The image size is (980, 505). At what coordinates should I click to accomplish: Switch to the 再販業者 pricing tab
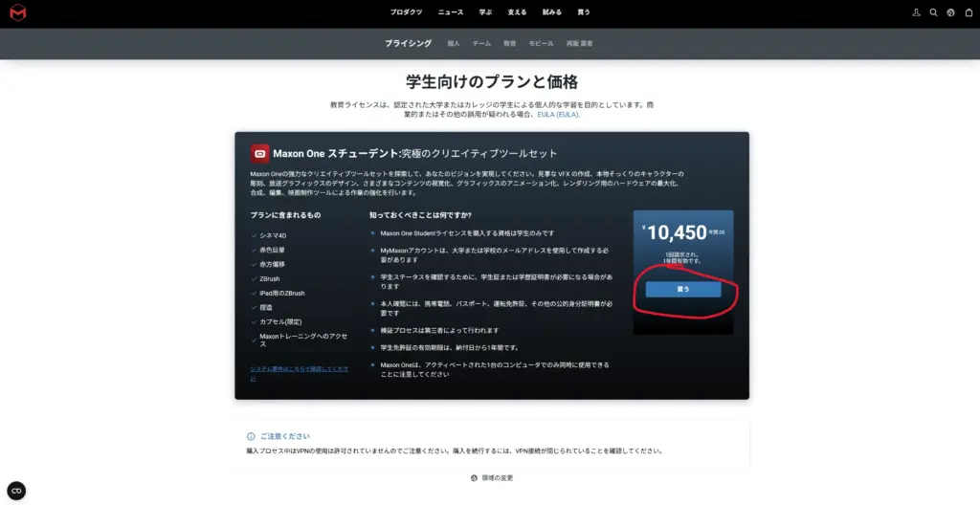point(579,44)
